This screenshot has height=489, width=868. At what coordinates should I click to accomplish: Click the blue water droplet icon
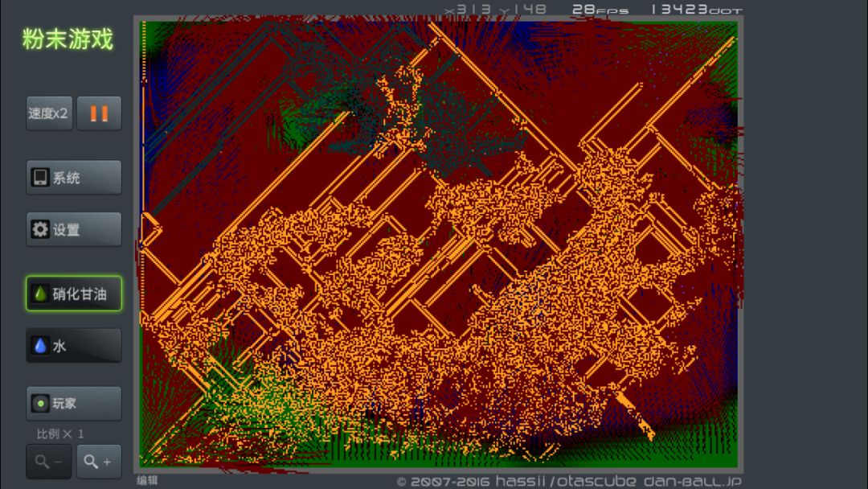point(40,346)
